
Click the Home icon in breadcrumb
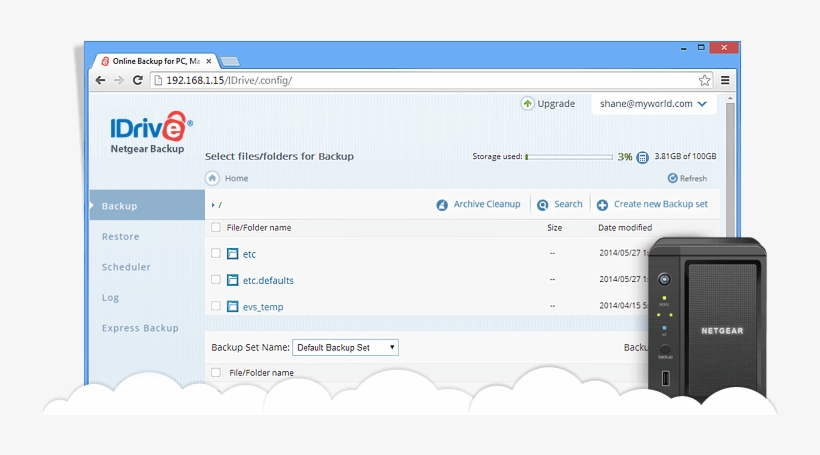coord(212,178)
